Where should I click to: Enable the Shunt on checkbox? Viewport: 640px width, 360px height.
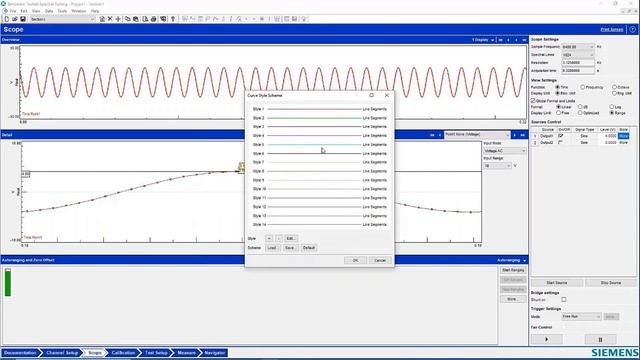tap(564, 300)
